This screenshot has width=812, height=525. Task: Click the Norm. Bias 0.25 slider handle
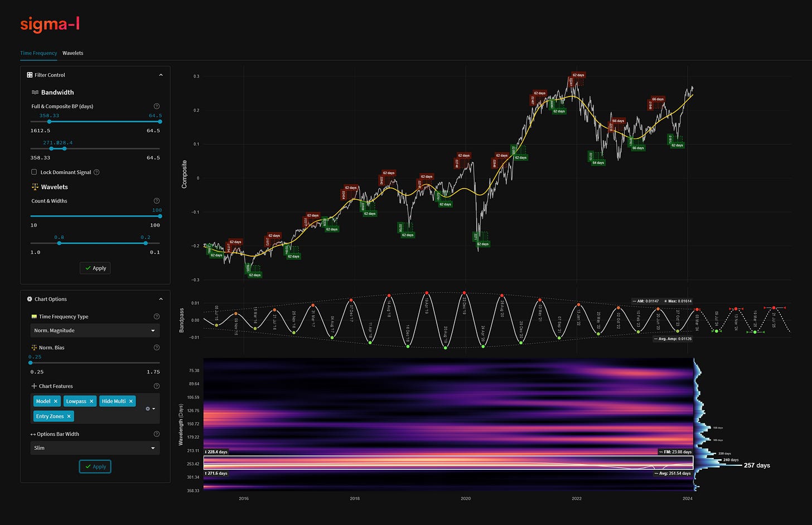point(31,363)
